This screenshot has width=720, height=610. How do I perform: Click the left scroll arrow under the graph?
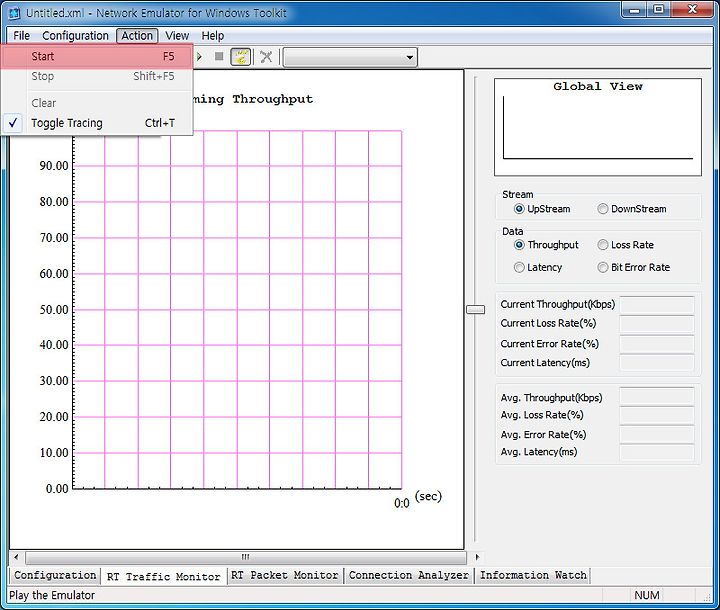(17, 557)
